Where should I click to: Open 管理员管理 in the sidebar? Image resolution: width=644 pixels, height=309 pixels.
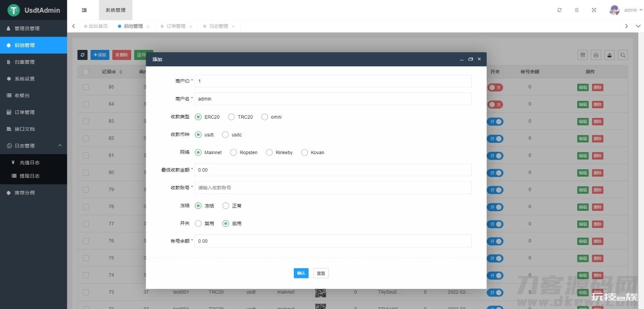[33, 29]
